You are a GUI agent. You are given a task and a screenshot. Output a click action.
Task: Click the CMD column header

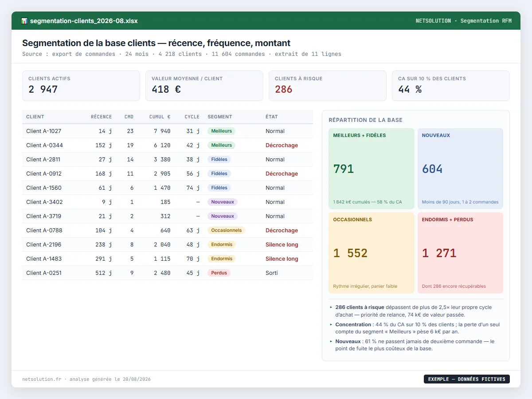pos(129,117)
